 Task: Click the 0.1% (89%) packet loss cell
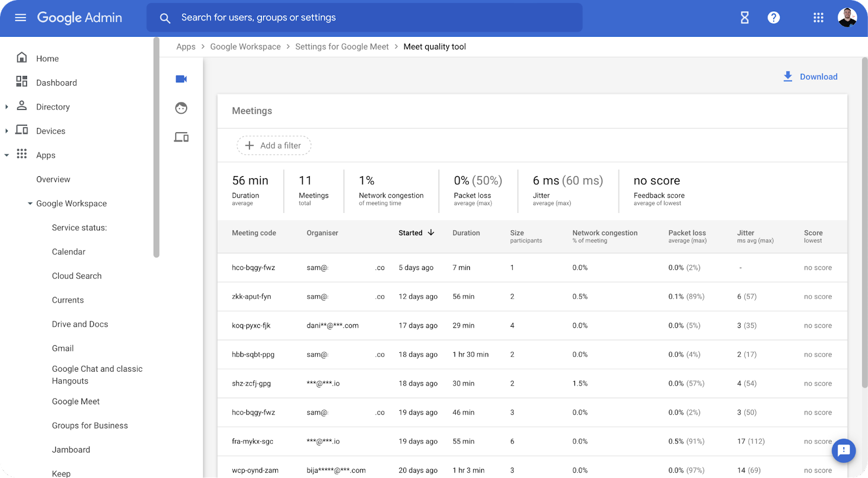686,297
